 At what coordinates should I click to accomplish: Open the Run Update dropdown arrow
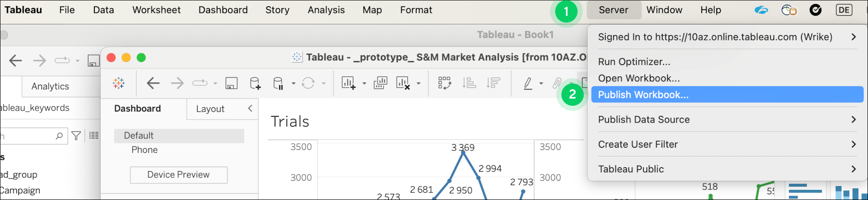(x=324, y=84)
